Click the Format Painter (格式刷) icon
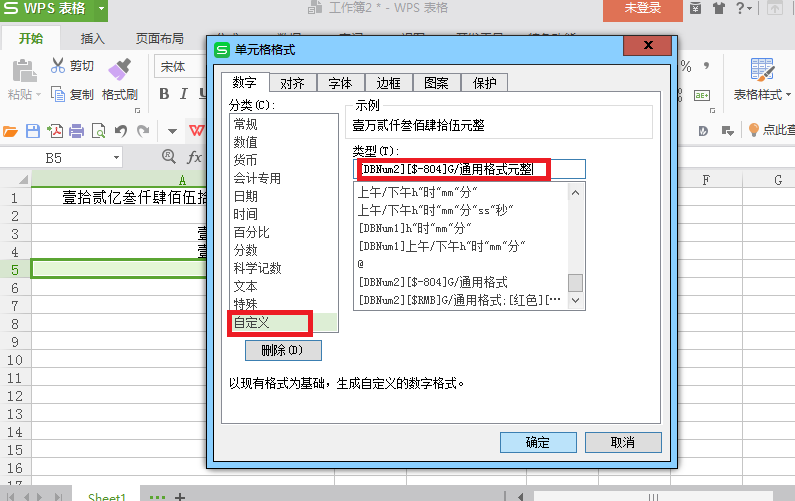Image resolution: width=795 pixels, height=501 pixels. pos(120,68)
